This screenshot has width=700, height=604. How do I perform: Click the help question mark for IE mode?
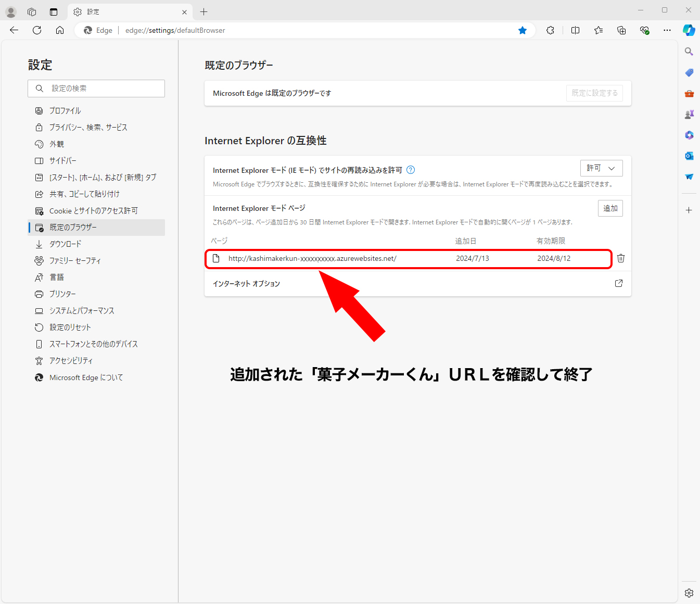411,170
